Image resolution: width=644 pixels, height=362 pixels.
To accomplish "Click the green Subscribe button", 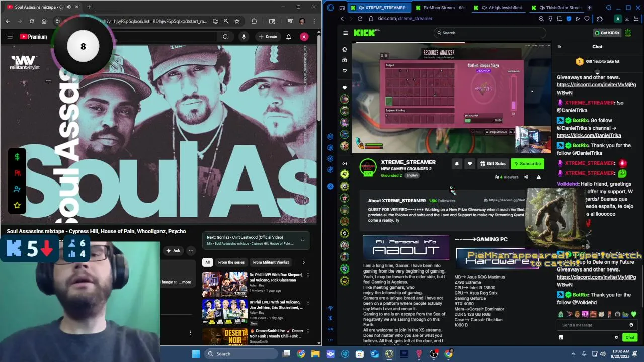I will point(527,164).
